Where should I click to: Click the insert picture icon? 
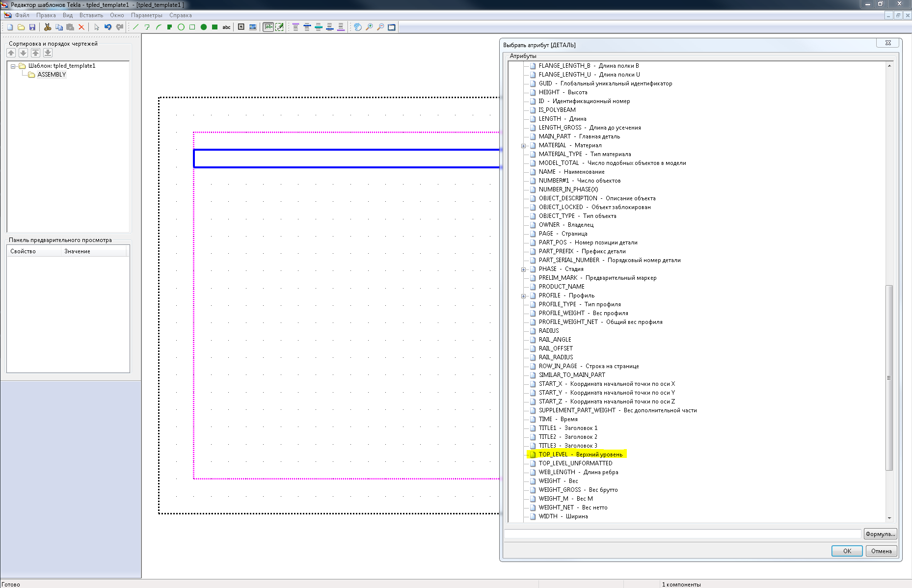pos(253,27)
